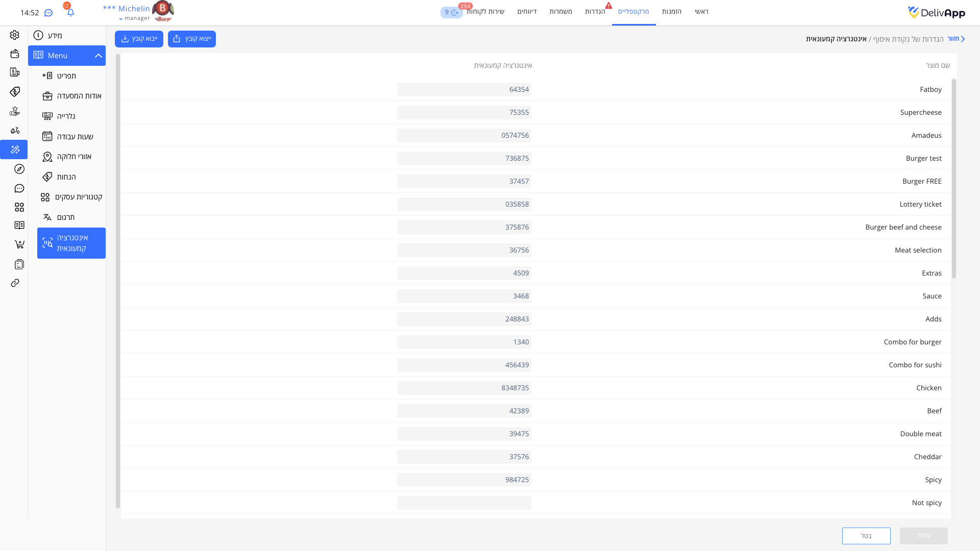
Task: Click the chat bubble icon beside clock
Action: coord(48,13)
